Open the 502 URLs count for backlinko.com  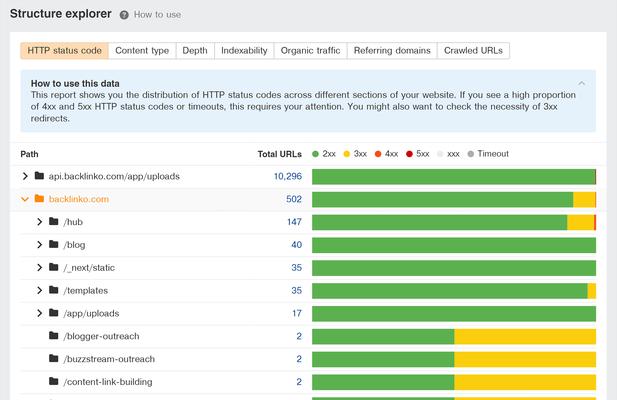coord(294,199)
